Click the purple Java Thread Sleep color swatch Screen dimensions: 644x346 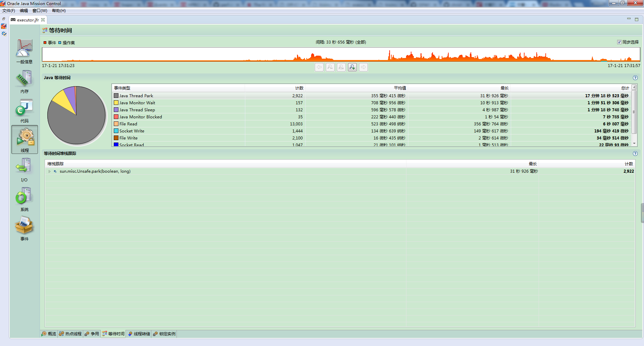tap(116, 110)
